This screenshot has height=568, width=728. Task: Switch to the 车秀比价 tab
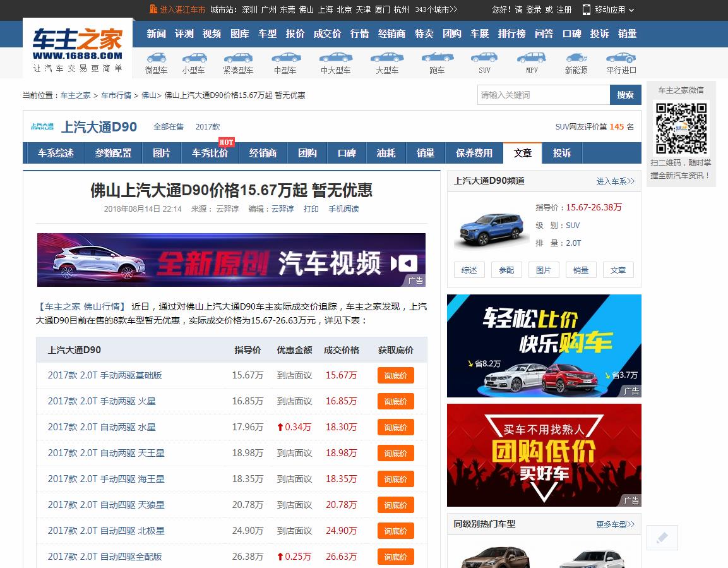[x=210, y=153]
